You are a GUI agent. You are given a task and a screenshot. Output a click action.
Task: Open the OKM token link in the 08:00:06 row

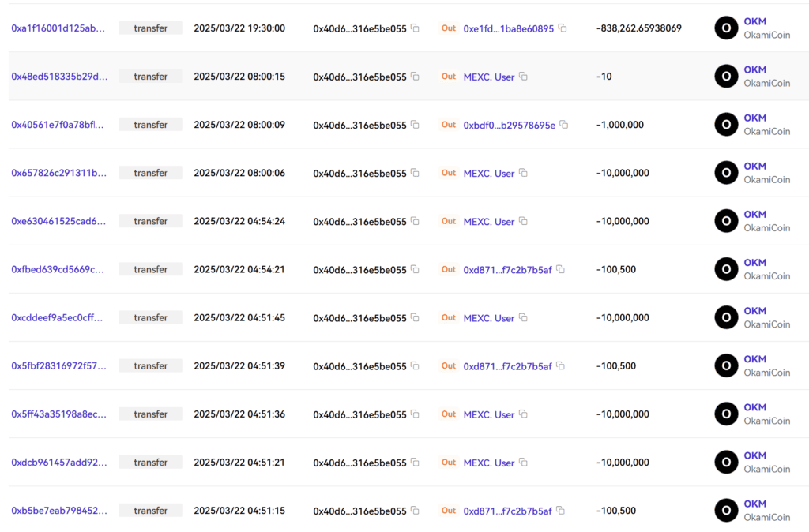754,166
